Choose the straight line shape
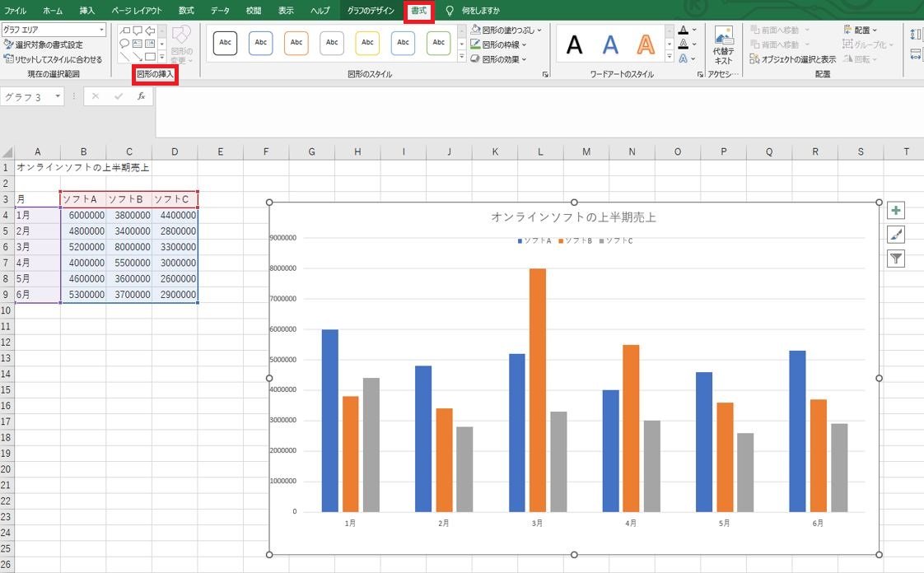The width and height of the screenshot is (924, 573). (124, 57)
